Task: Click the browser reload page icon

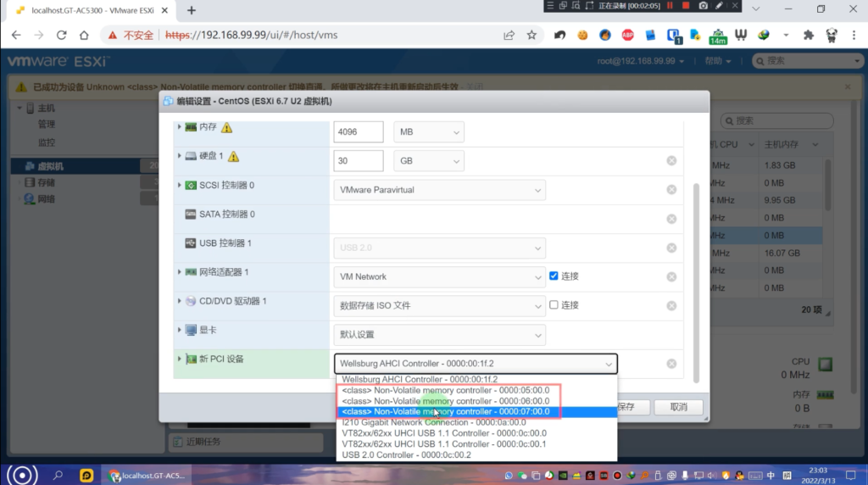Action: [x=61, y=36]
